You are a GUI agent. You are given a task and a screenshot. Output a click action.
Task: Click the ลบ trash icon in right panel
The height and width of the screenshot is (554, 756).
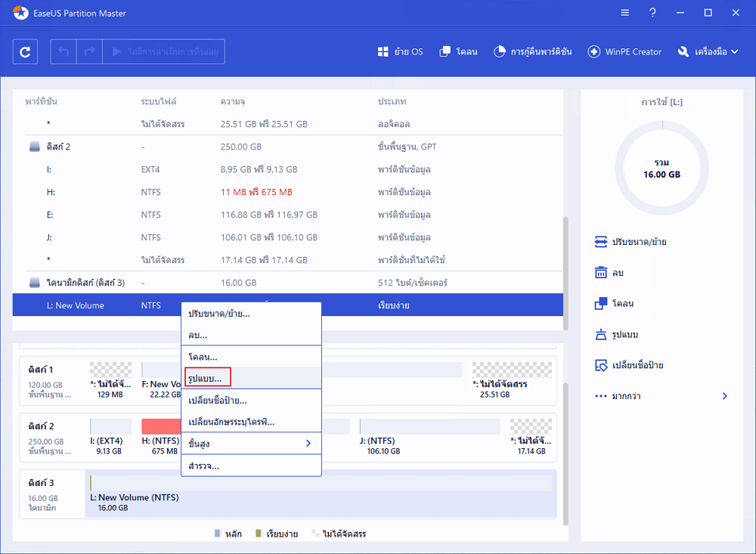(x=601, y=272)
